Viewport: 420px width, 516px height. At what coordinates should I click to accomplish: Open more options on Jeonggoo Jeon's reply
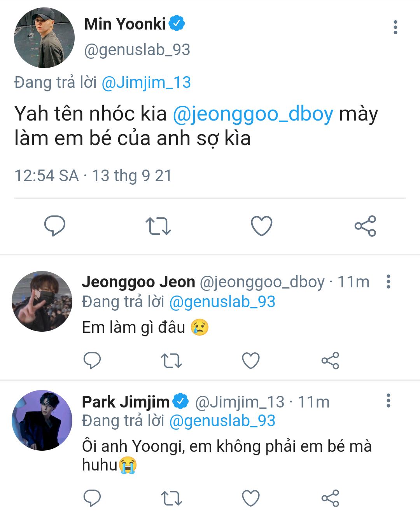[x=388, y=282]
